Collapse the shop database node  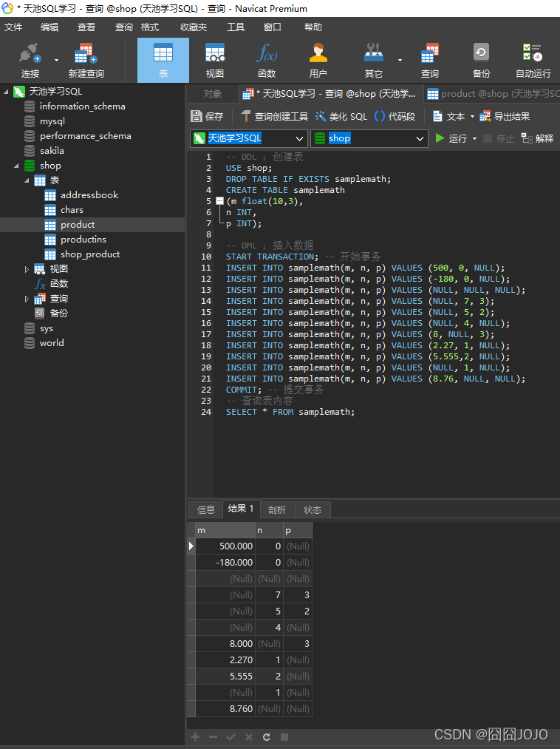17,166
